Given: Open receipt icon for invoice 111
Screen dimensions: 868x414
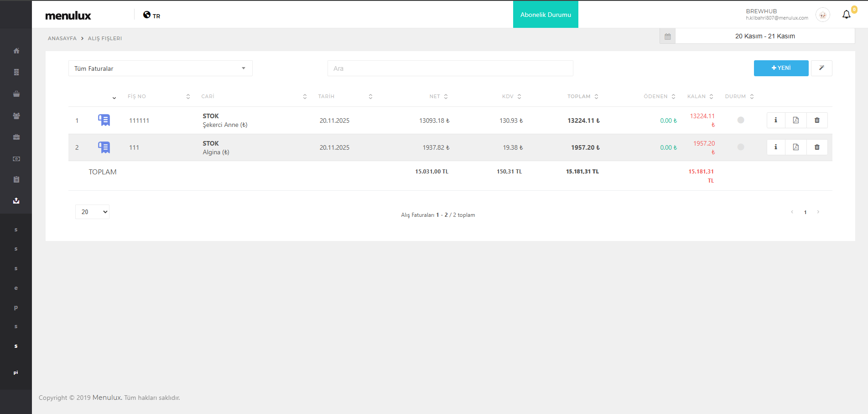Looking at the screenshot, I should tap(104, 147).
